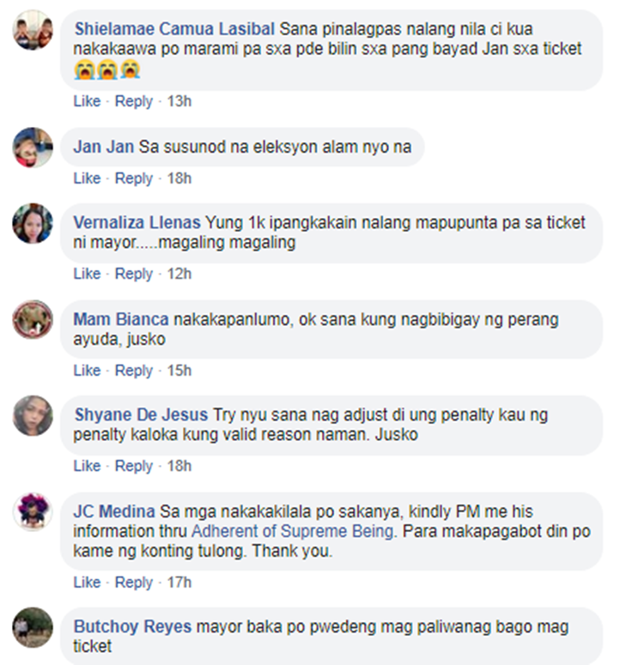Image resolution: width=644 pixels, height=665 pixels.
Task: Open the Butchoy Reyes name link
Action: pyautogui.click(x=132, y=627)
